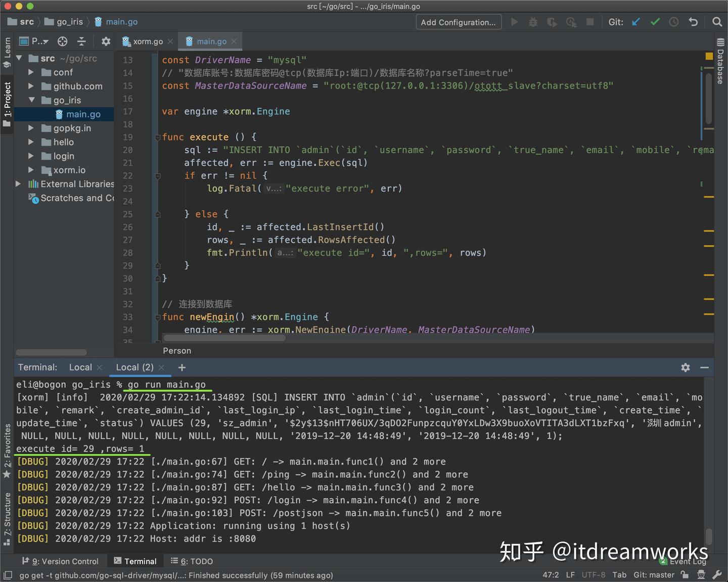The height and width of the screenshot is (582, 728).
Task: Click the inspector hat icon in status bar
Action: (701, 575)
